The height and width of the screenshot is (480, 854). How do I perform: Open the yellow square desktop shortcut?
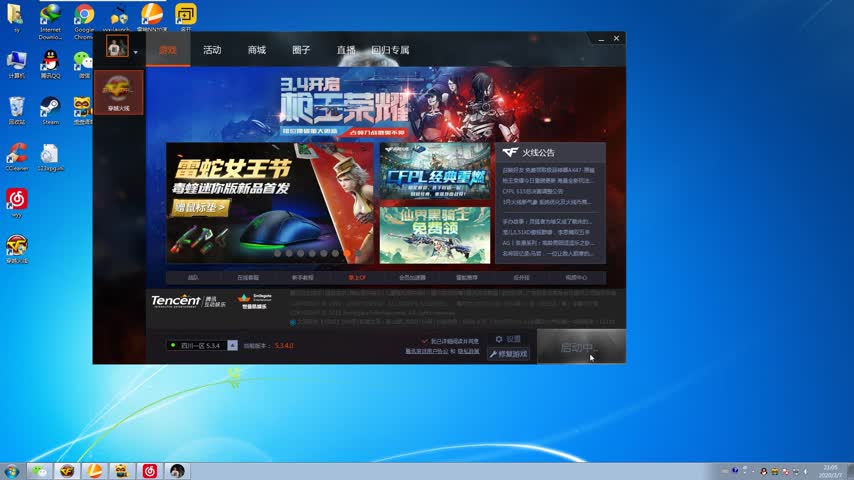click(x=186, y=17)
